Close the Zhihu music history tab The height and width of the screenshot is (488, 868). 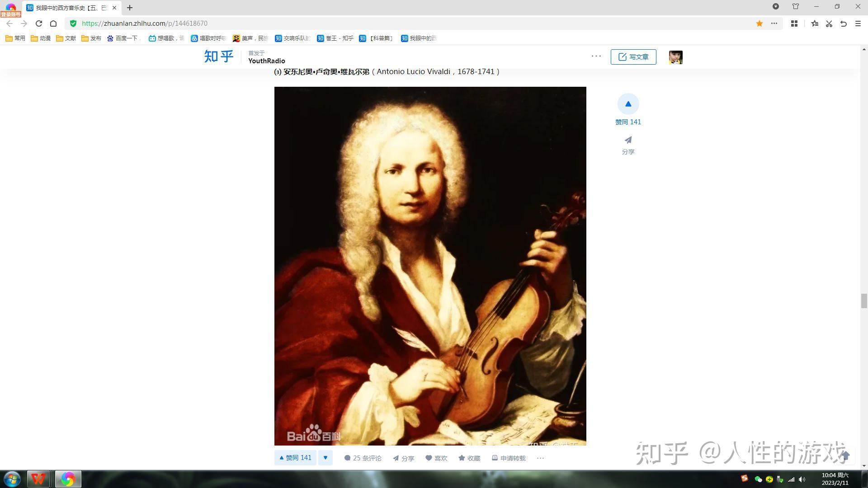coord(114,8)
